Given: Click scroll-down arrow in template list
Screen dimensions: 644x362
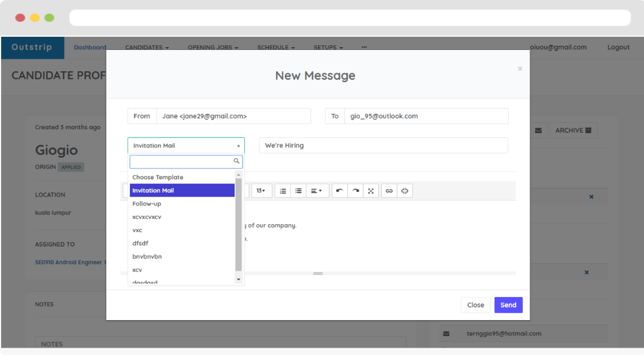Looking at the screenshot, I should (x=239, y=279).
